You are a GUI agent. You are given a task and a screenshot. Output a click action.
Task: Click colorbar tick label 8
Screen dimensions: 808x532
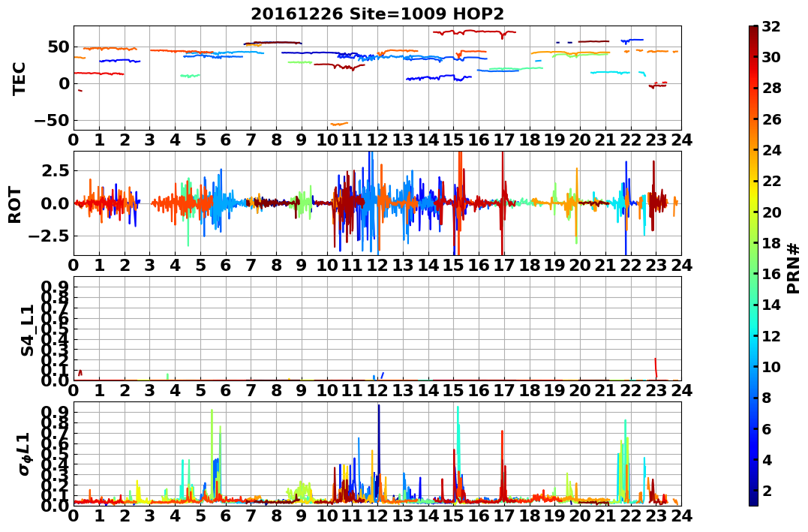click(x=767, y=398)
